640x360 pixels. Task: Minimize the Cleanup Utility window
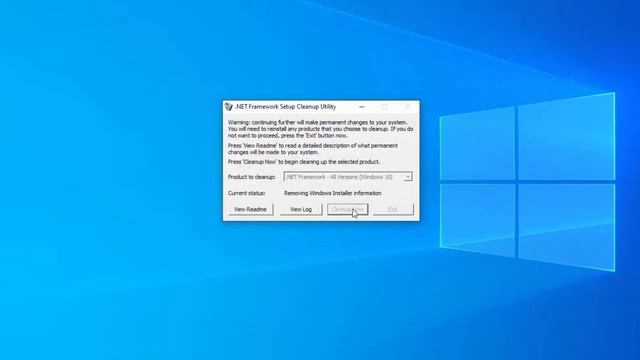tap(362, 107)
